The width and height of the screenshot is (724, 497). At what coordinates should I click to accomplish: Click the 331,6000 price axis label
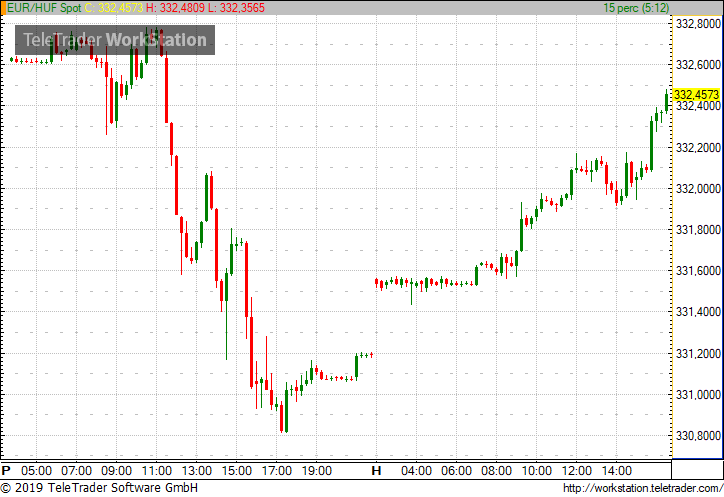point(698,271)
